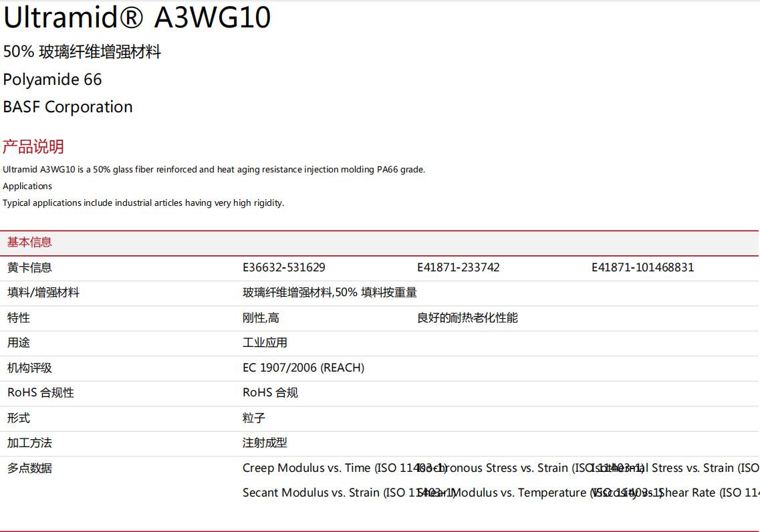
Task: Click the Ultramid® A3WG10 title
Action: coord(137,17)
